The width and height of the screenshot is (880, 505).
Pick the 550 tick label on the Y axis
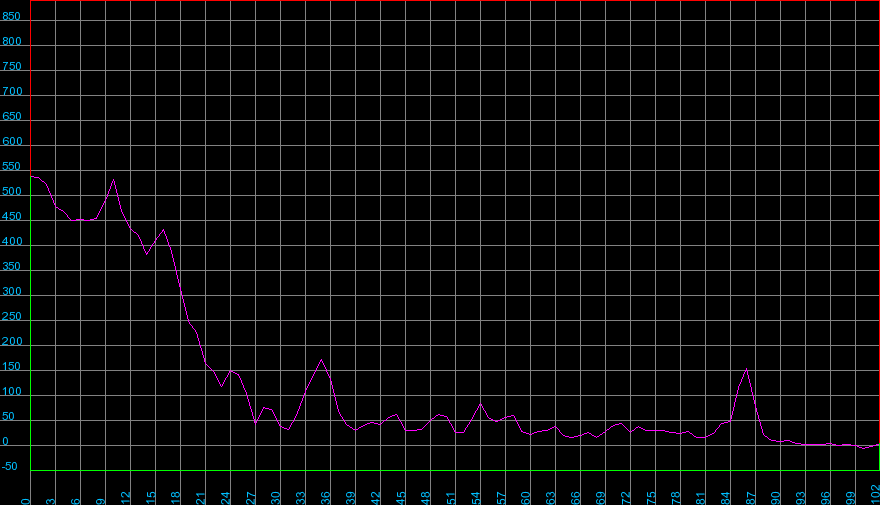(12, 166)
